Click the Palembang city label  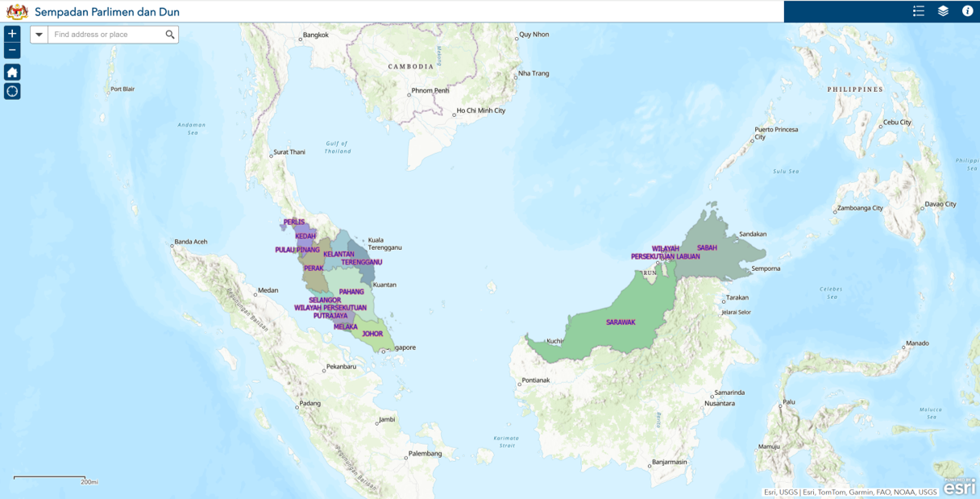[x=426, y=454]
